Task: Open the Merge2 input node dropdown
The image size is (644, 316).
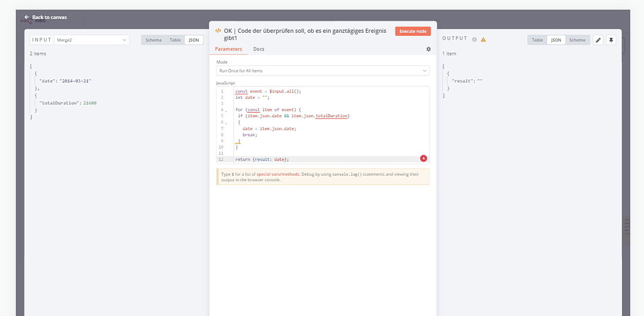Action: coord(92,40)
